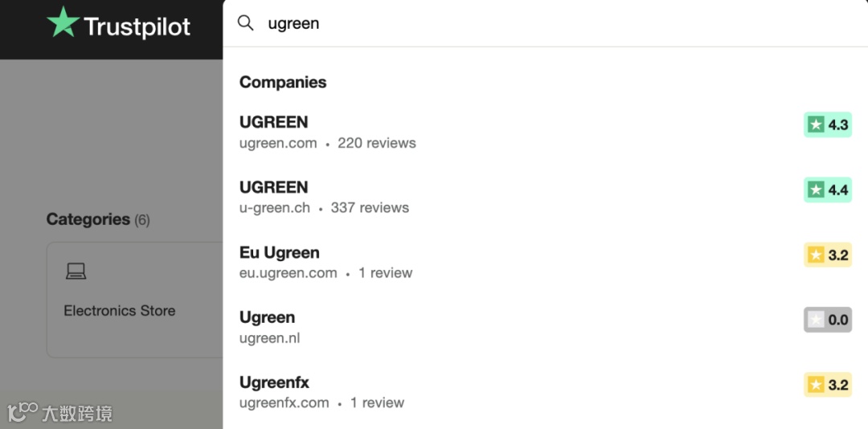Open the Ugreenfx company result
Image resolution: width=868 pixels, height=429 pixels.
click(x=545, y=392)
